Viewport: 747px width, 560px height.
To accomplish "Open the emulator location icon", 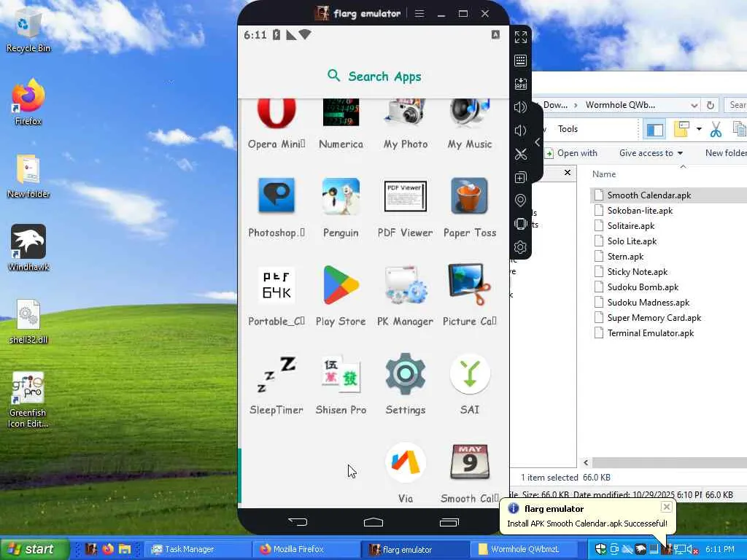I will (x=521, y=201).
